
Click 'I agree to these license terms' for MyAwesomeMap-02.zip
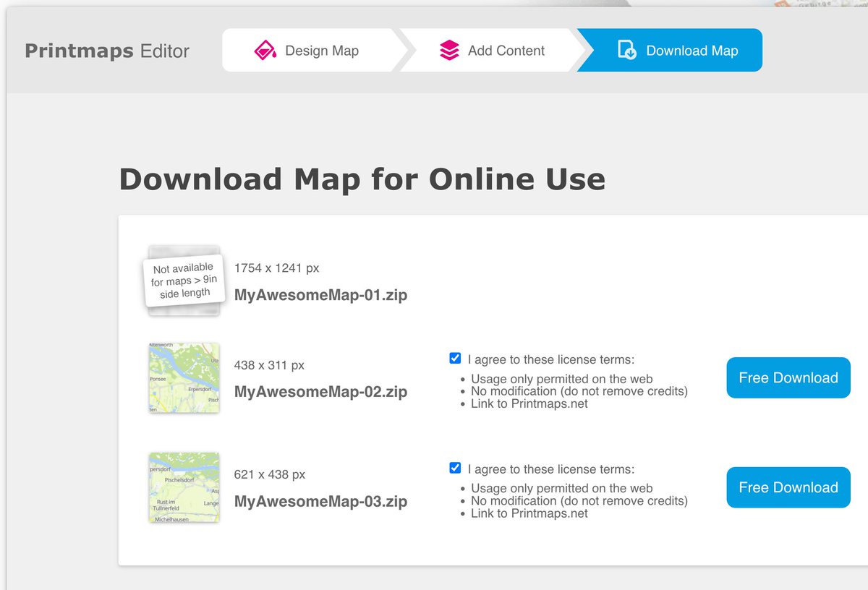coord(551,359)
